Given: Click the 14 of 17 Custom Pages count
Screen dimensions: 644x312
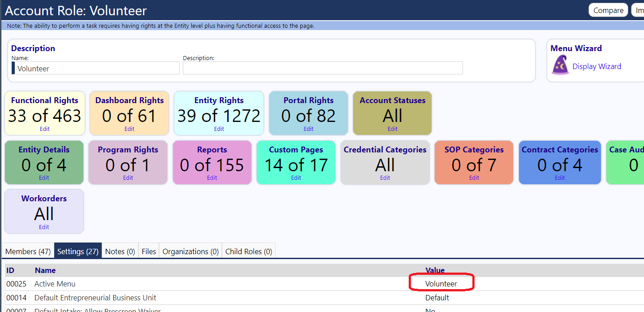Looking at the screenshot, I should 296,165.
